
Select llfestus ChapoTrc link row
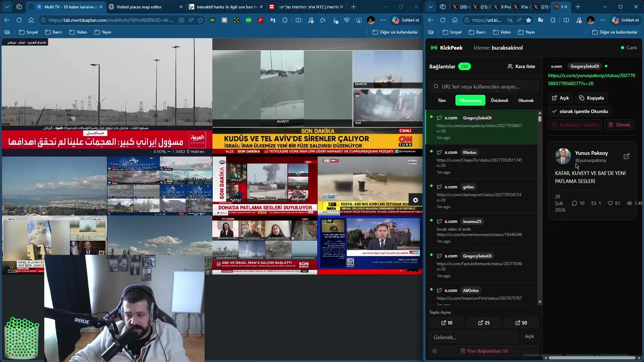[481, 162]
